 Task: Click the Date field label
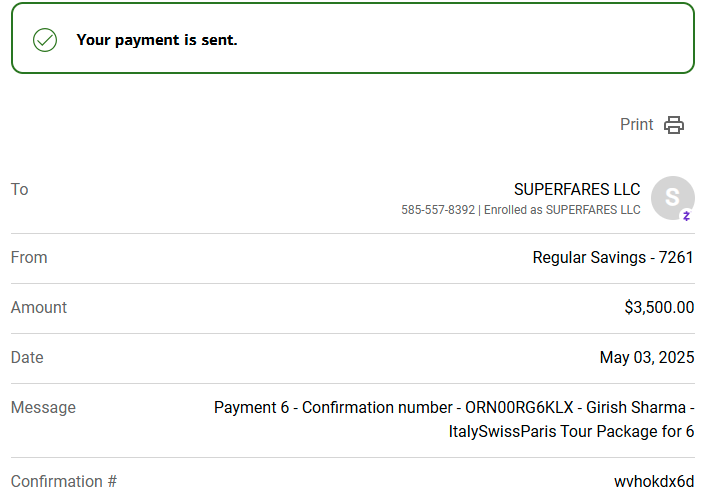click(x=27, y=357)
